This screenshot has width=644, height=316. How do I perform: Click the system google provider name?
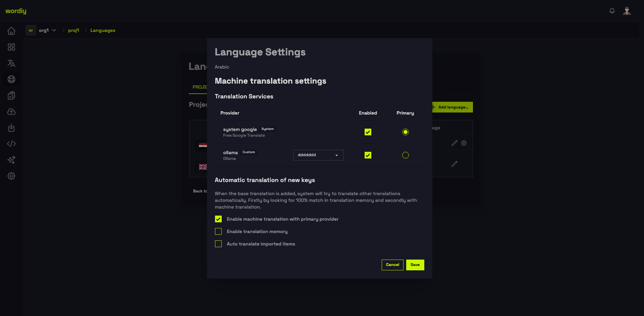tap(240, 130)
